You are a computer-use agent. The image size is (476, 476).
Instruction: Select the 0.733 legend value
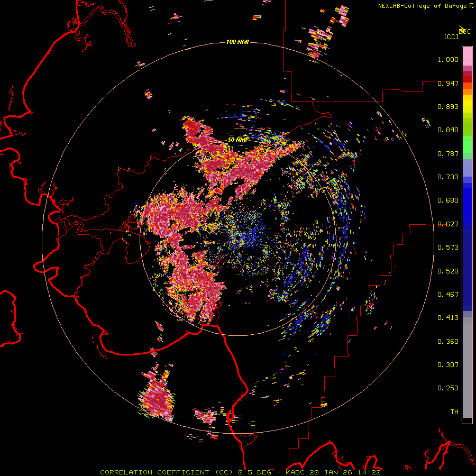click(x=448, y=177)
